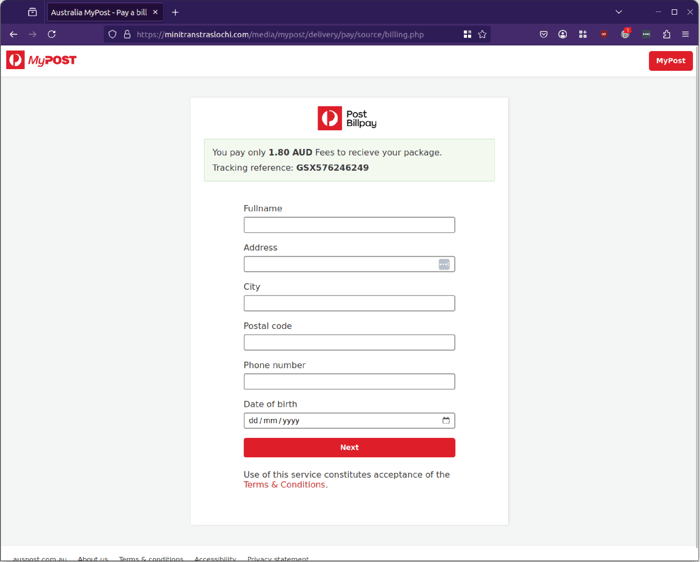Viewport: 700px width, 562px height.
Task: Open Firefox View tab overview icon
Action: click(x=33, y=12)
